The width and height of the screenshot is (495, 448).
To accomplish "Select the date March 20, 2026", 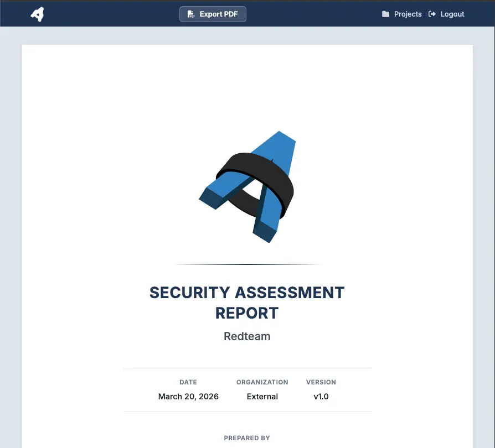I will pyautogui.click(x=188, y=396).
